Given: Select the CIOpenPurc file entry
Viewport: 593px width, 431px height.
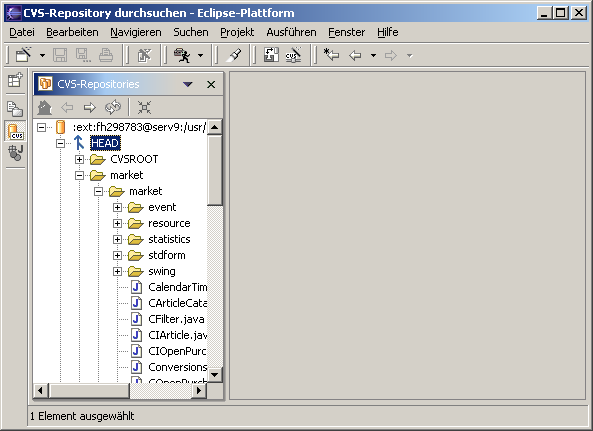Looking at the screenshot, I should 177,351.
